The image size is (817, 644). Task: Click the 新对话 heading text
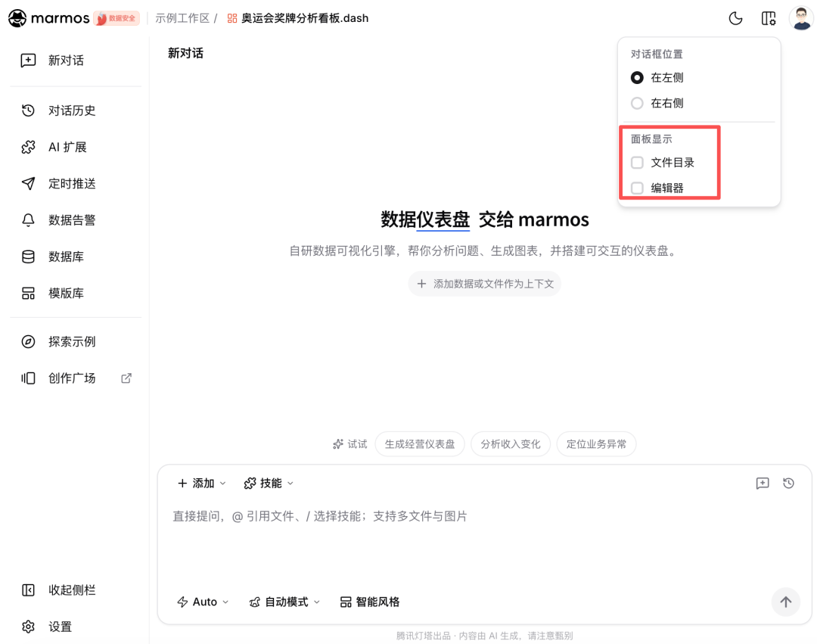click(x=185, y=53)
